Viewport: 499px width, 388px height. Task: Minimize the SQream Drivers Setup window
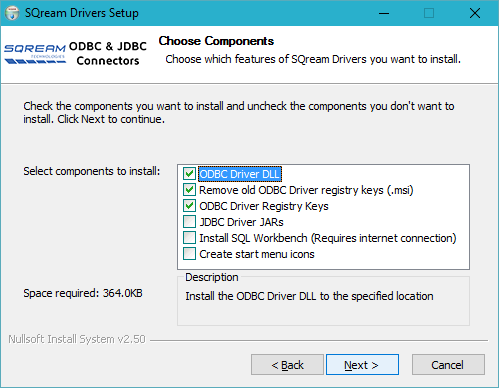[384, 13]
